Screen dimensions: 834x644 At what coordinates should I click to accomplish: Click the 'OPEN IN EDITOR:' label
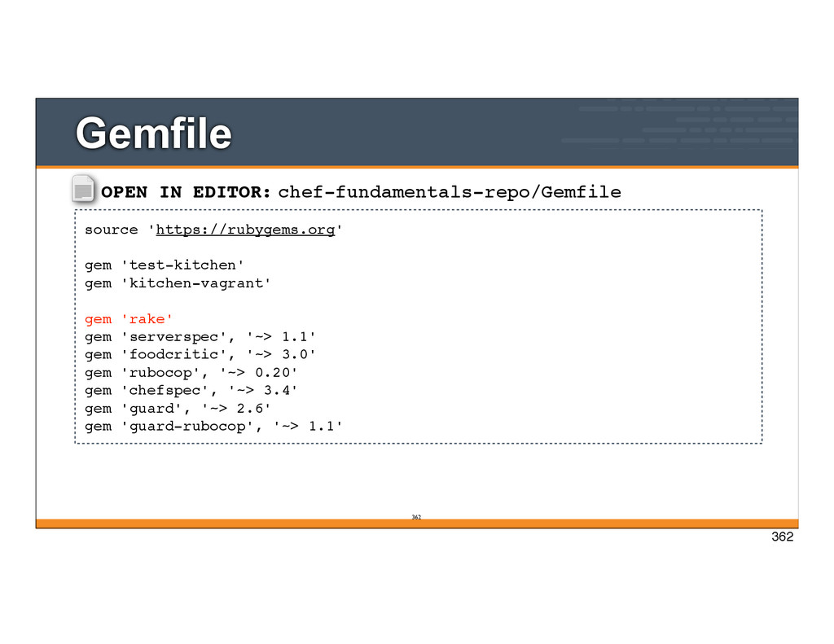pyautogui.click(x=187, y=192)
